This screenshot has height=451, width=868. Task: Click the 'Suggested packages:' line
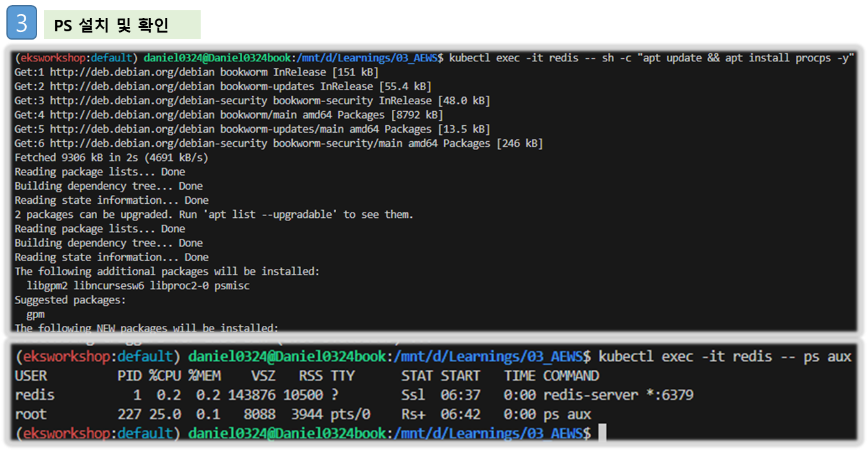70,300
